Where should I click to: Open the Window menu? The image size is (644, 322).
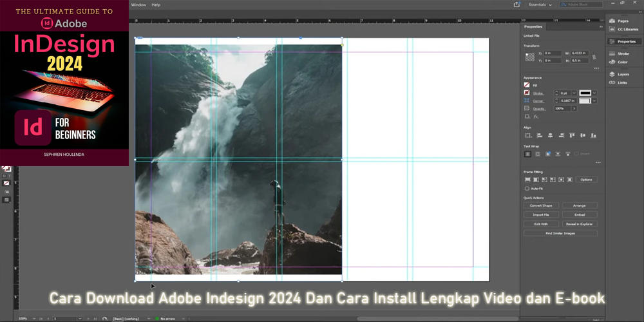[138, 5]
